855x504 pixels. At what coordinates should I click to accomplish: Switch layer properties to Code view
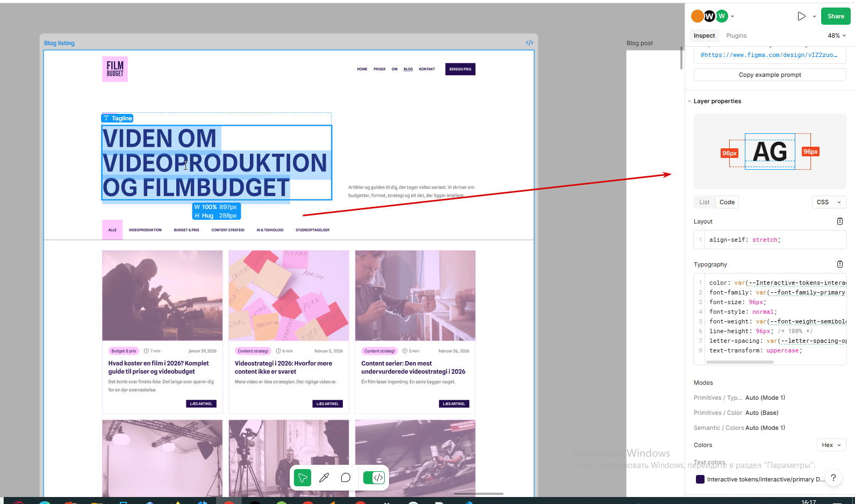727,202
